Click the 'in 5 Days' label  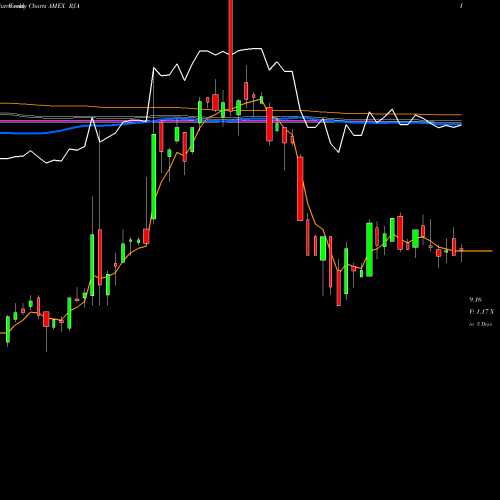tap(480, 324)
